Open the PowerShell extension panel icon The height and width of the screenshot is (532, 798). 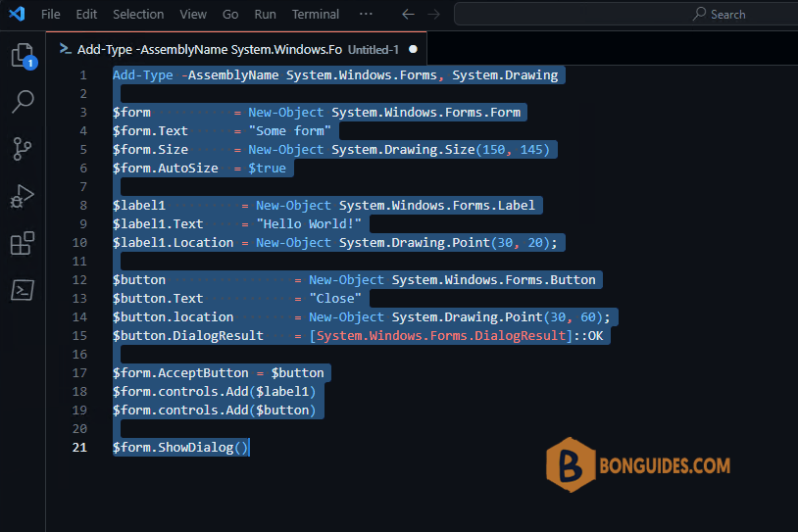pos(23,290)
